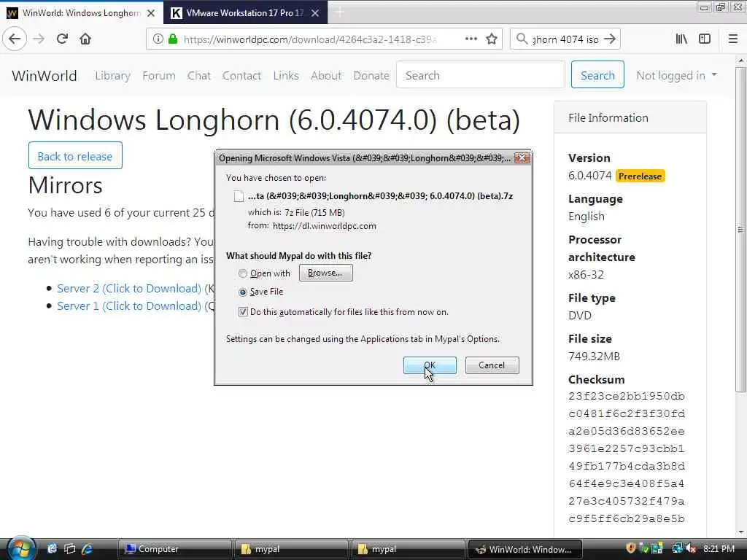The width and height of the screenshot is (747, 560).
Task: Bookmark this page with star icon
Action: coord(492,39)
